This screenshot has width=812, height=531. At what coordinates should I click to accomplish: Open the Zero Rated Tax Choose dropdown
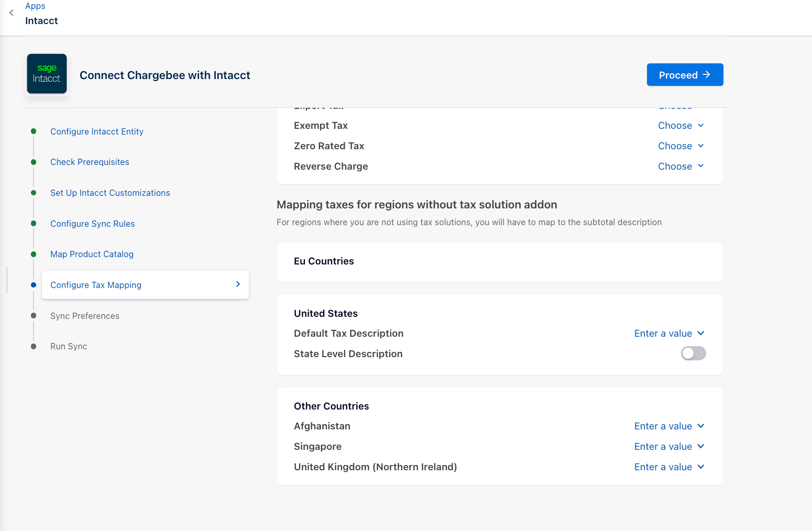click(681, 146)
